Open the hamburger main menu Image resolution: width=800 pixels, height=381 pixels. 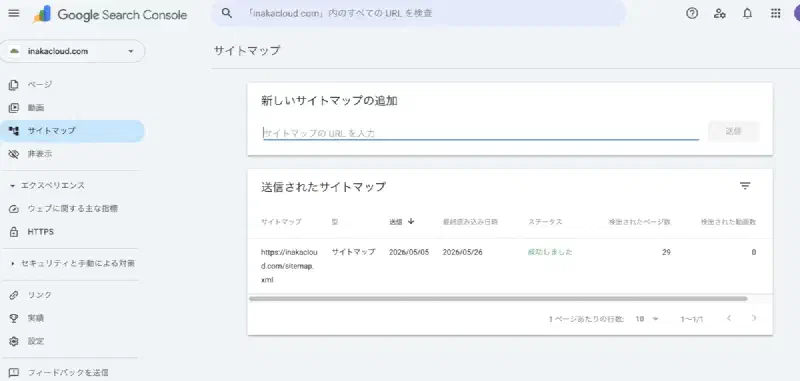(14, 14)
